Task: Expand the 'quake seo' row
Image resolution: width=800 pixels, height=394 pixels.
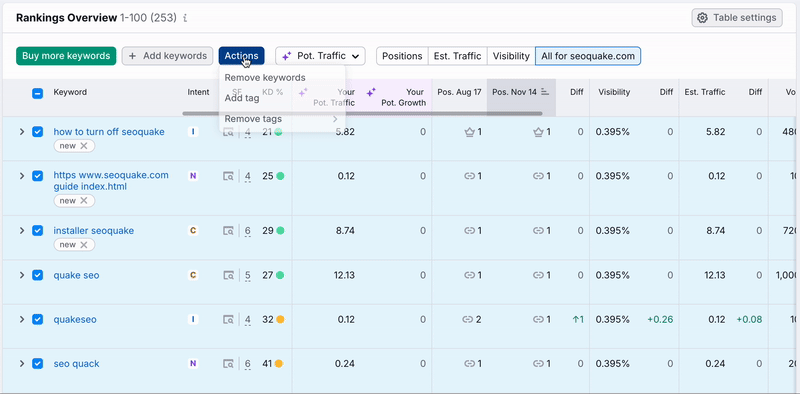Action: point(21,275)
